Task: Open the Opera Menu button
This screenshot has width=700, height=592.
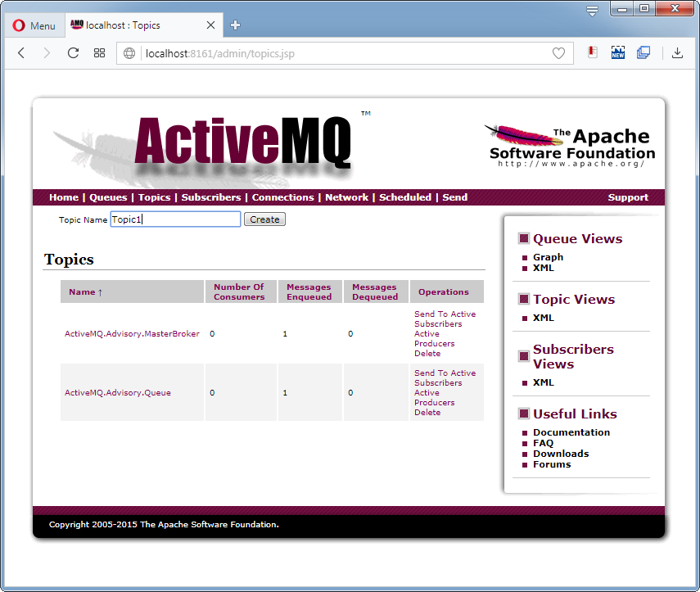Action: pos(34,25)
